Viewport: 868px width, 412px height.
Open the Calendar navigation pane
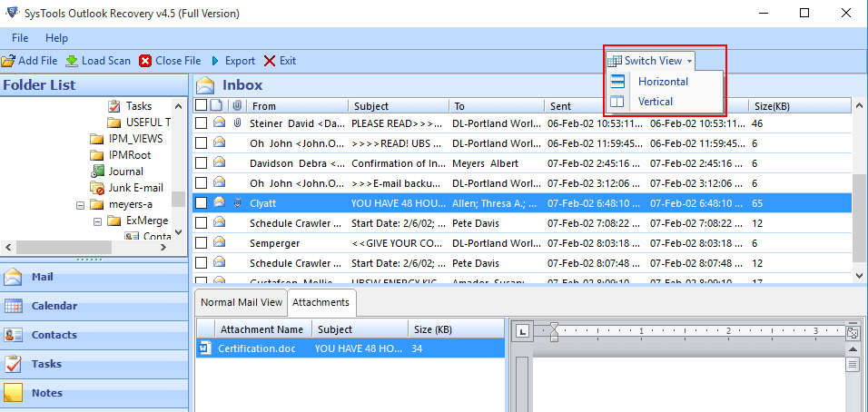pos(54,306)
